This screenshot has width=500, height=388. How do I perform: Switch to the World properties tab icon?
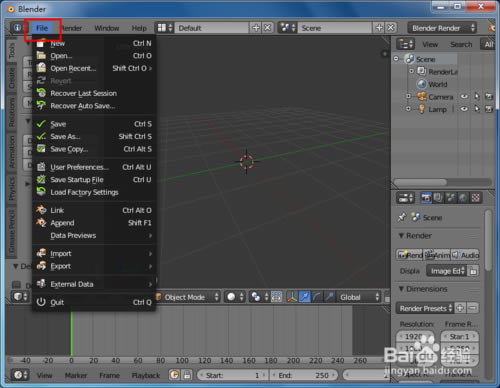point(463,198)
